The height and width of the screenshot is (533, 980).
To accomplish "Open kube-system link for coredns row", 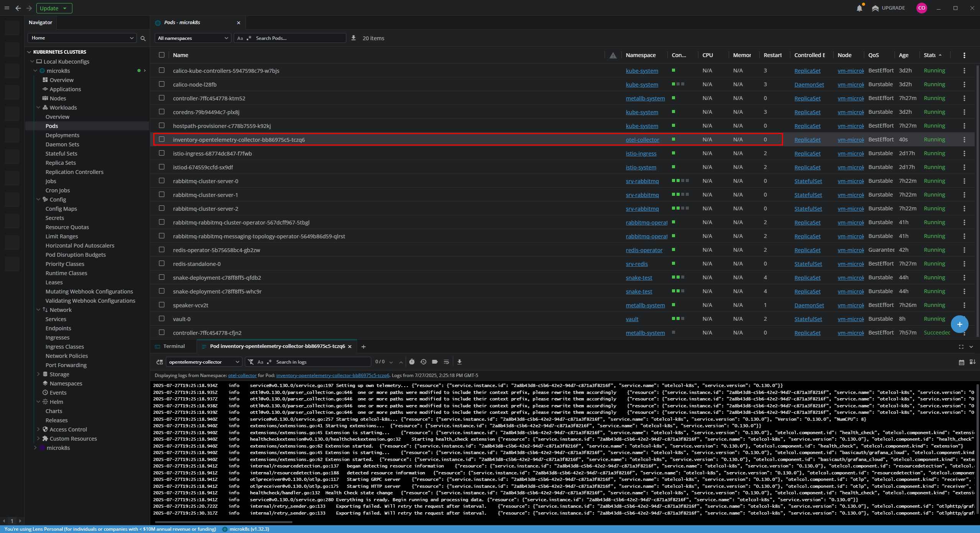I will [x=642, y=112].
